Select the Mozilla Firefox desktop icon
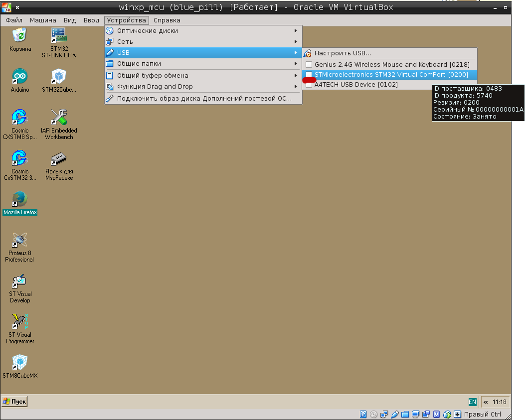This screenshot has width=525, height=420. (x=20, y=203)
